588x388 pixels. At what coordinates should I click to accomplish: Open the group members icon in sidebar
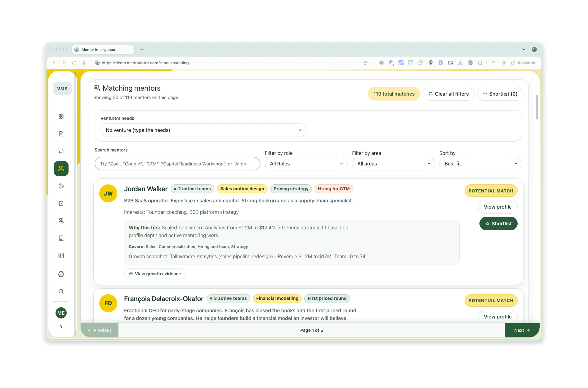click(x=61, y=221)
